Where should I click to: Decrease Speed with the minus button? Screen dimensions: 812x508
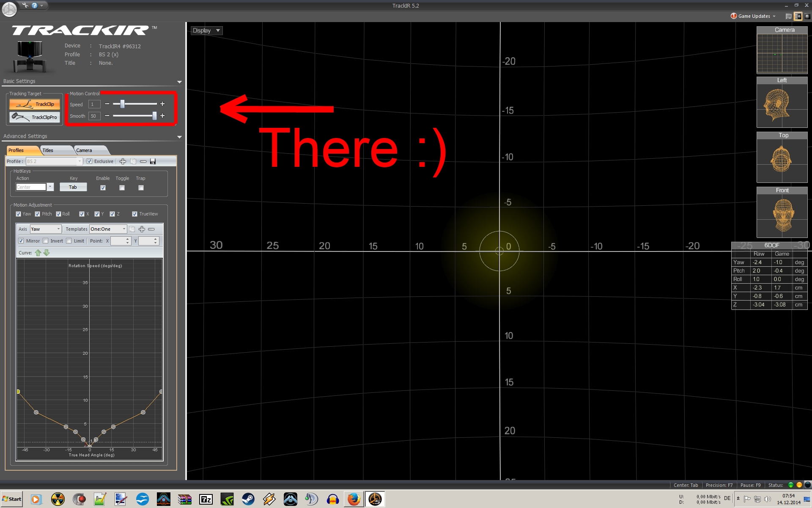pos(107,104)
